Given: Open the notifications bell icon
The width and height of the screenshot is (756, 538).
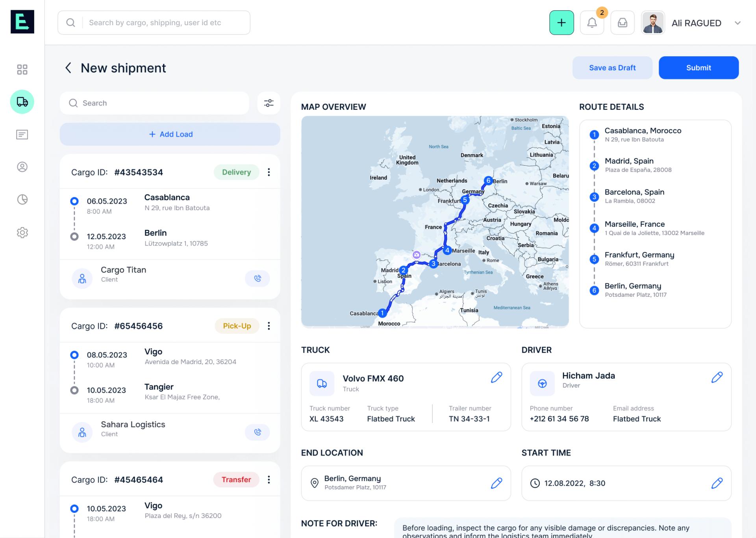Looking at the screenshot, I should [x=592, y=23].
